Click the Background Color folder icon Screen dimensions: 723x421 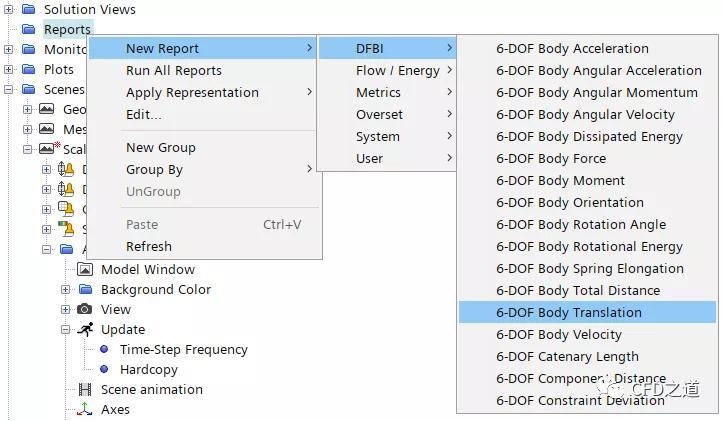click(85, 289)
